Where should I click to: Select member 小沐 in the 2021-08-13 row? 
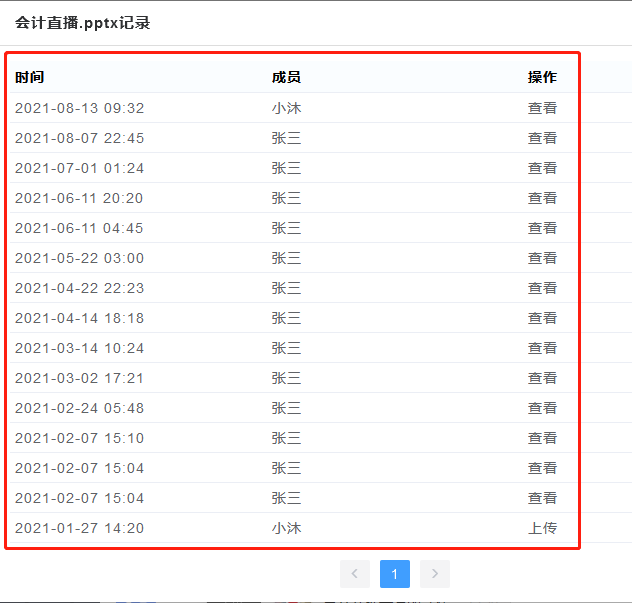pyautogui.click(x=286, y=108)
